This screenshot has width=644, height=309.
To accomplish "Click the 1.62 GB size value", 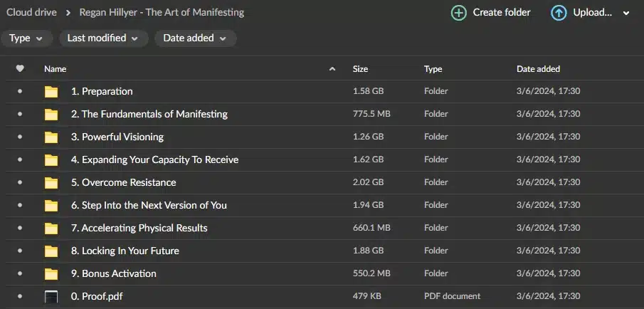I will tap(368, 159).
